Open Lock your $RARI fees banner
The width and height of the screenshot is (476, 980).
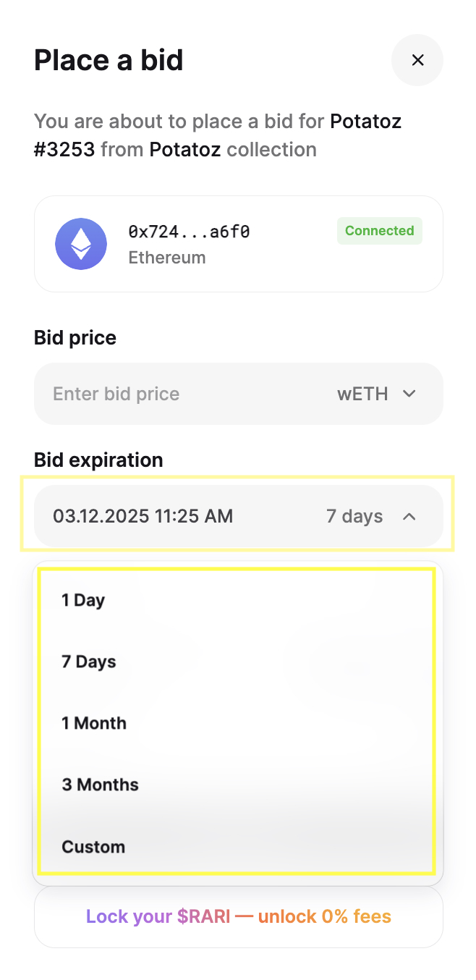pos(239,917)
